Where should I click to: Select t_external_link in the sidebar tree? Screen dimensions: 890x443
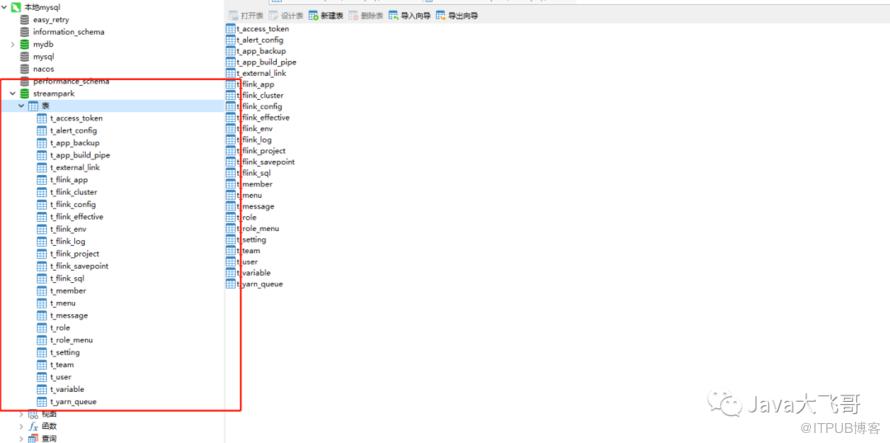click(75, 168)
